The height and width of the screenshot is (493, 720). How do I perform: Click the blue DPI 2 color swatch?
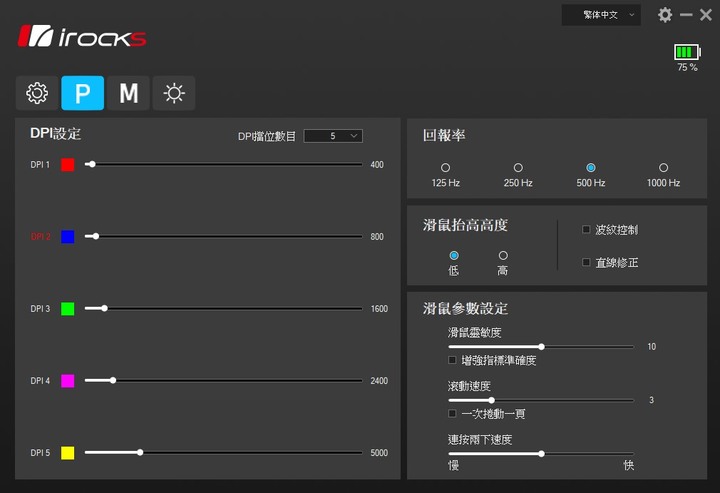[x=68, y=237]
